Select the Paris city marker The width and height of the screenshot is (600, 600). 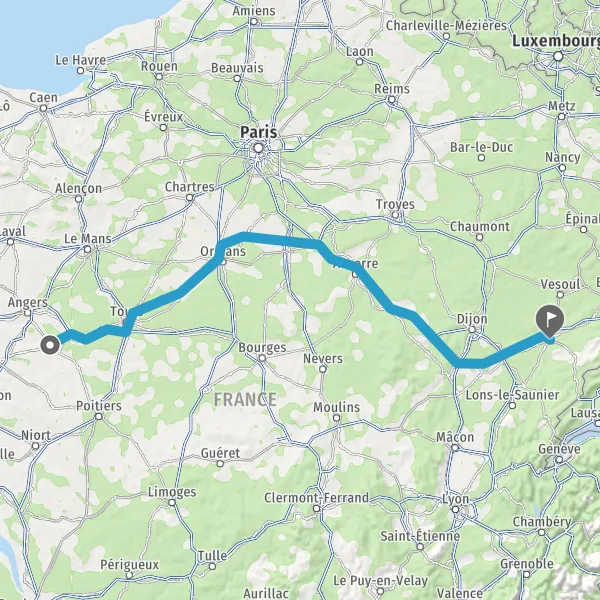(x=259, y=148)
